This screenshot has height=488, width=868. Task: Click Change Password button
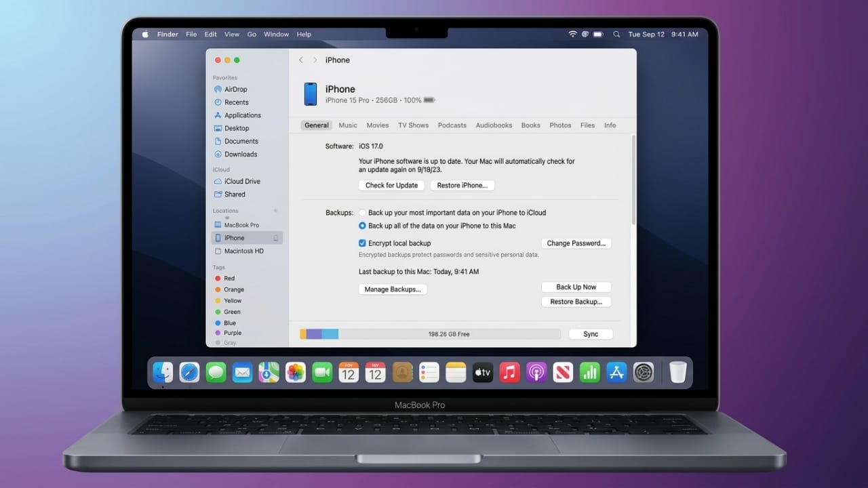[576, 243]
